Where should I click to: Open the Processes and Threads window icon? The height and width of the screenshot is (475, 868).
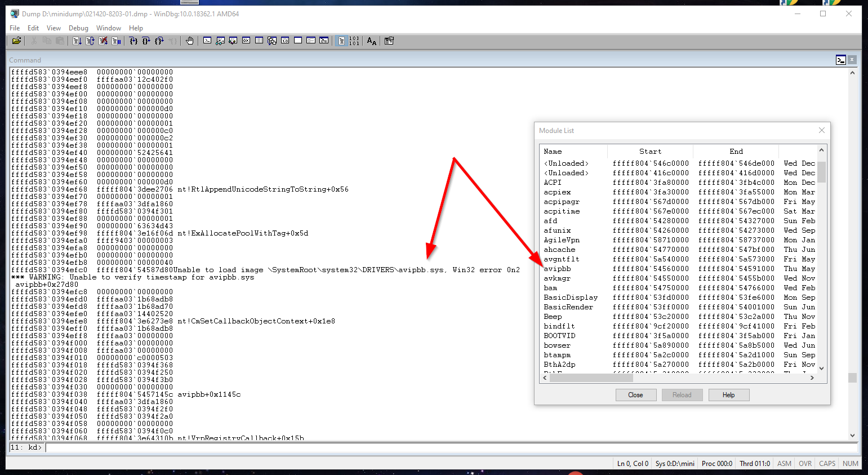pyautogui.click(x=311, y=41)
